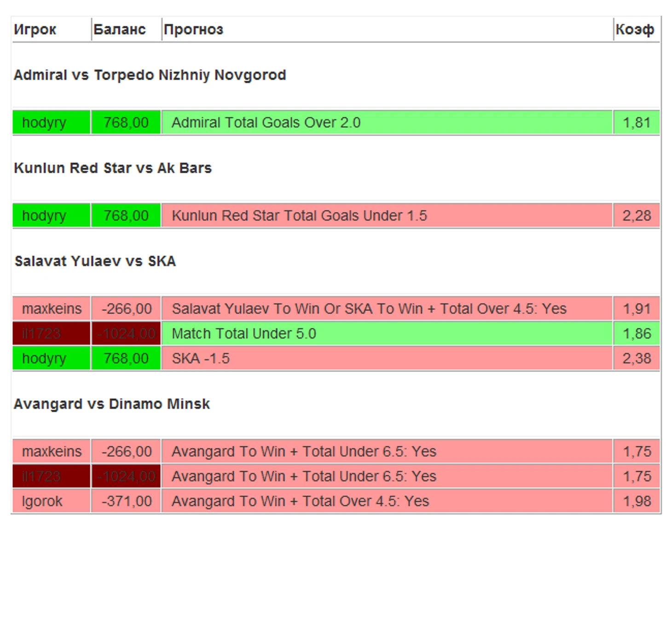This screenshot has height=631, width=672.
Task: Click maxkeins in the Salavat Yulaev To Win row
Action: click(x=52, y=309)
